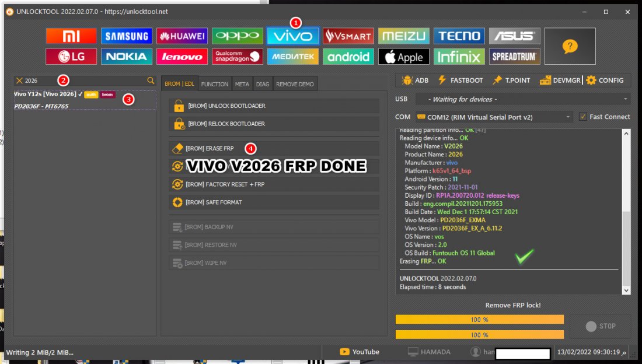Viewport: 642px width, 364px height.
Task: Switch to the BROM | EDL tab
Action: [x=179, y=83]
